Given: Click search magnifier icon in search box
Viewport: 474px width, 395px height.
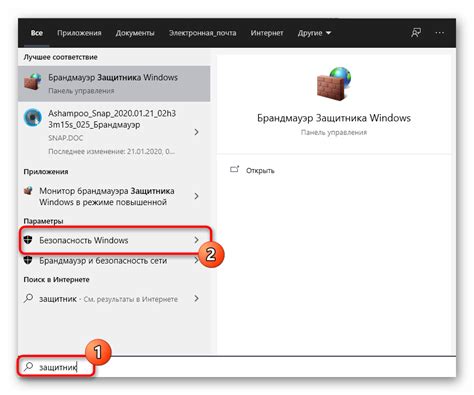Looking at the screenshot, I should [28, 366].
